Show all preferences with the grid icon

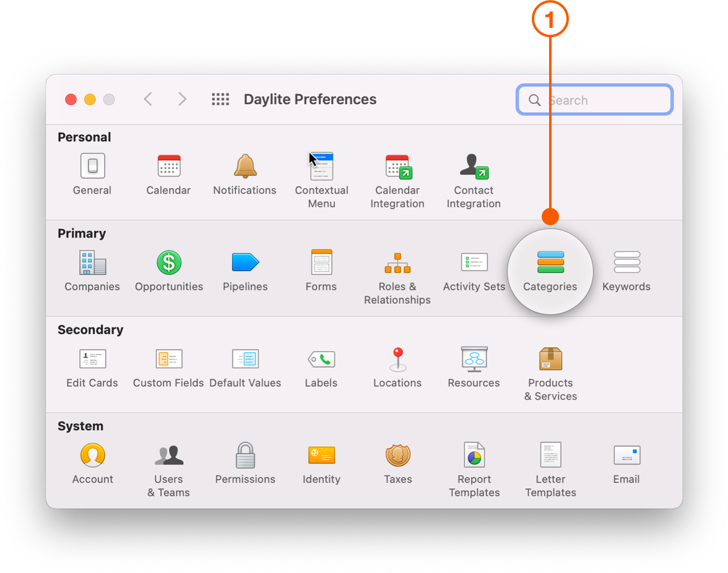click(220, 99)
